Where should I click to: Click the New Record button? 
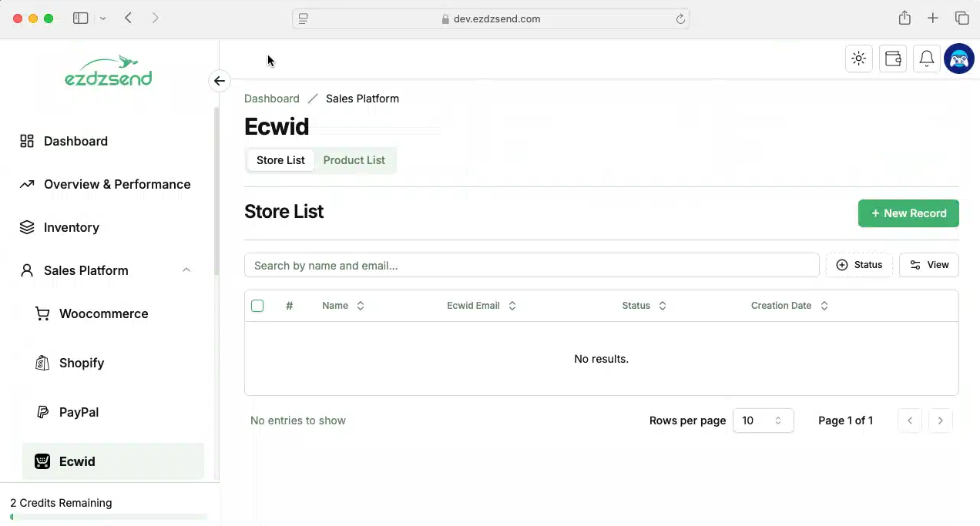[908, 213]
